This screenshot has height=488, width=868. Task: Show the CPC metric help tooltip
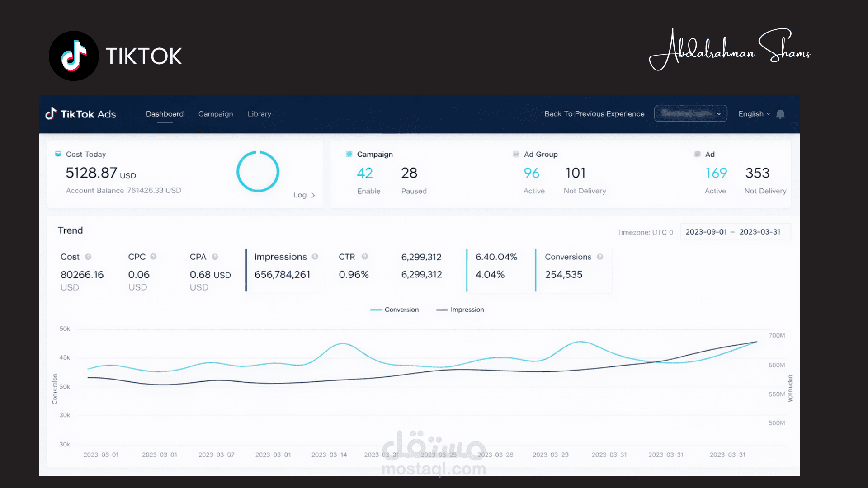153,257
